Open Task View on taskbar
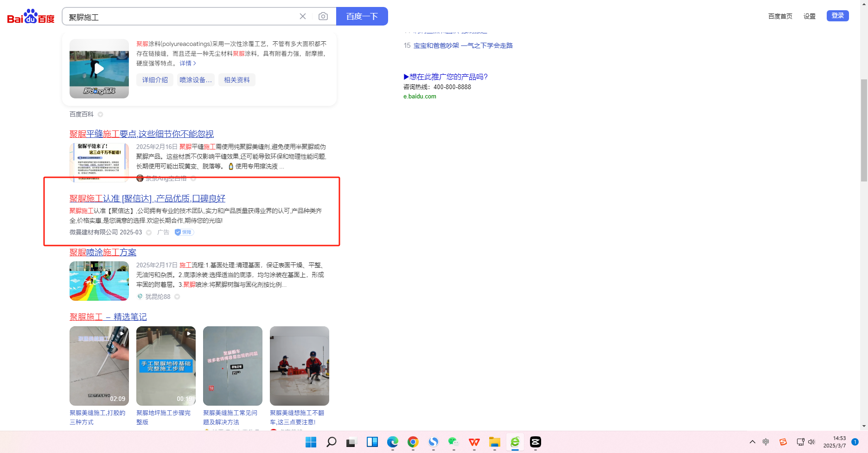The image size is (868, 453). 351,442
